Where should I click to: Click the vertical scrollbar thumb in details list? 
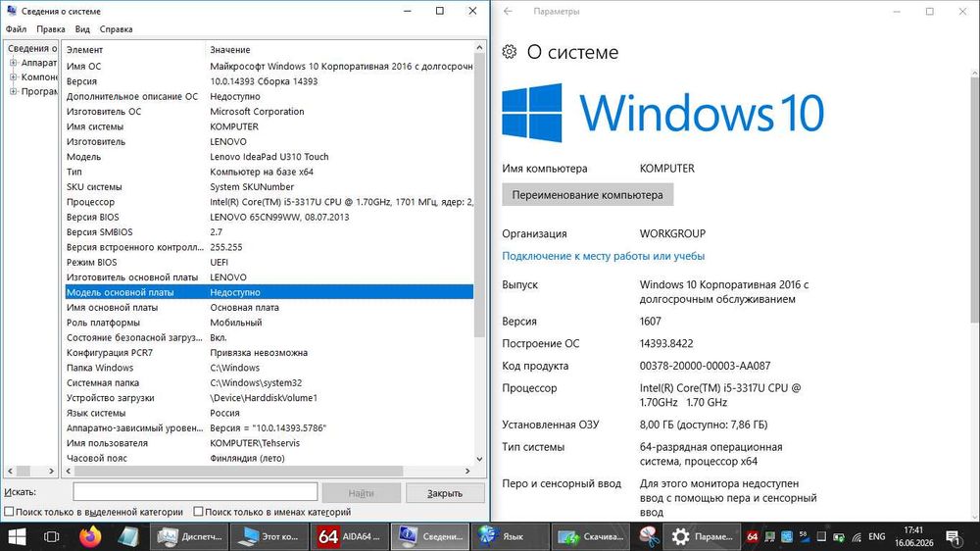point(479,195)
